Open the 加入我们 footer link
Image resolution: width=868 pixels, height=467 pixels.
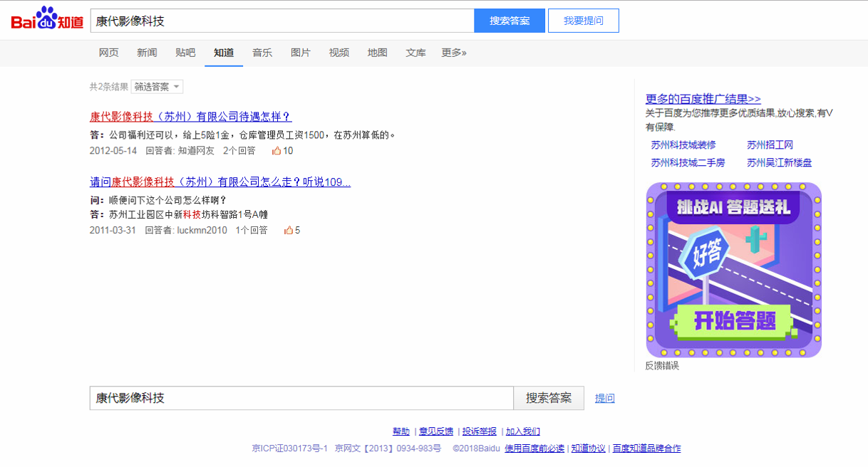click(x=523, y=431)
